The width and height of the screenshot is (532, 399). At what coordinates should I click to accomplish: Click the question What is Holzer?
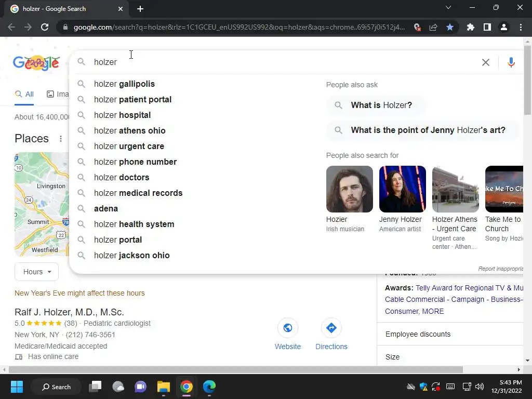(376, 105)
